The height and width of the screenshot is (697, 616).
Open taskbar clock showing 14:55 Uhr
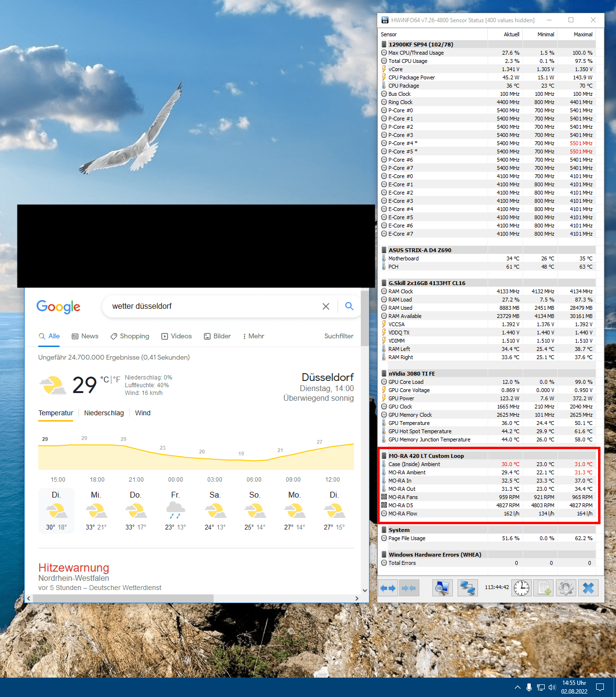click(x=574, y=687)
